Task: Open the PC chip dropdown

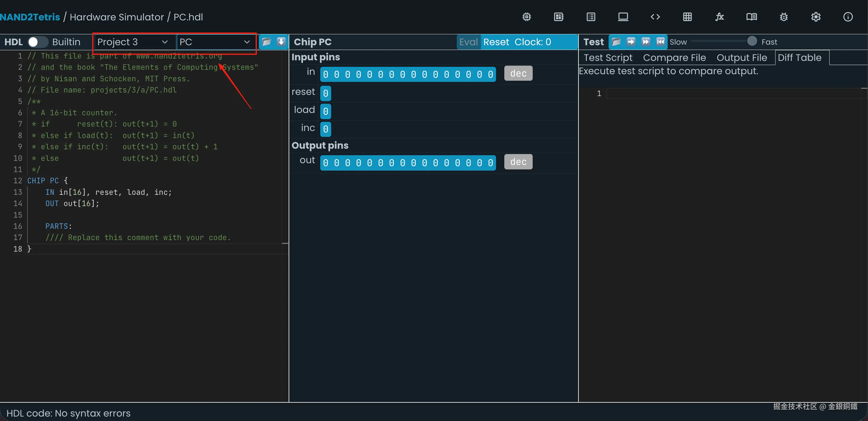Action: (215, 42)
